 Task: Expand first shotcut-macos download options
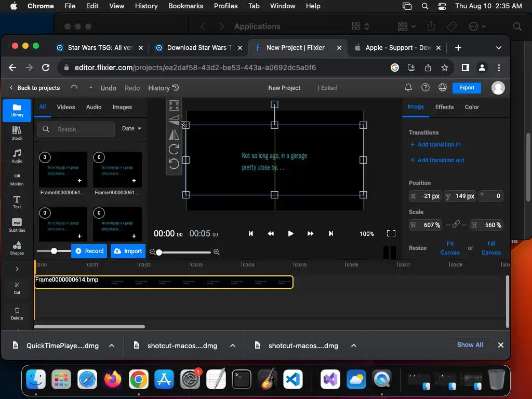[x=233, y=345]
